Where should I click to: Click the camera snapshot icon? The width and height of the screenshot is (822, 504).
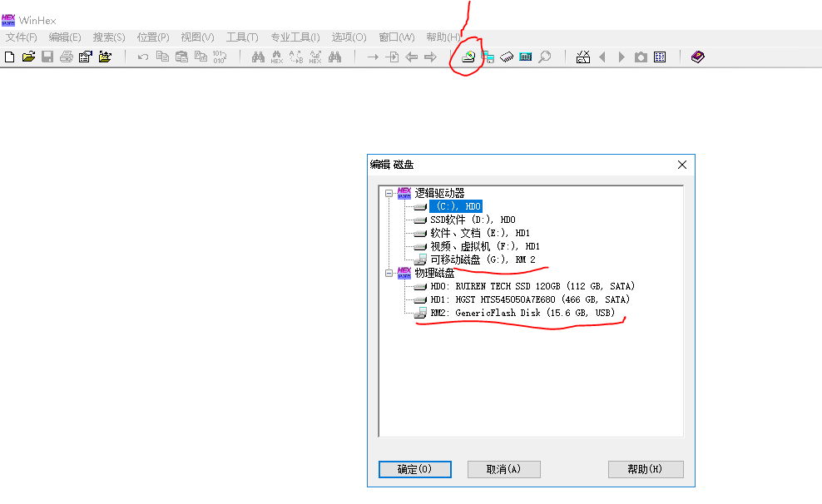641,57
